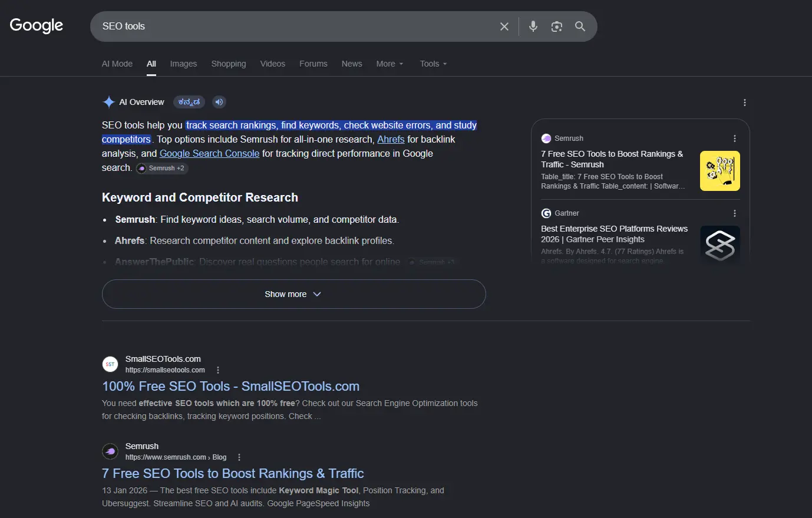This screenshot has height=518, width=812.
Task: Open the More search filters dropdown
Action: coord(390,64)
